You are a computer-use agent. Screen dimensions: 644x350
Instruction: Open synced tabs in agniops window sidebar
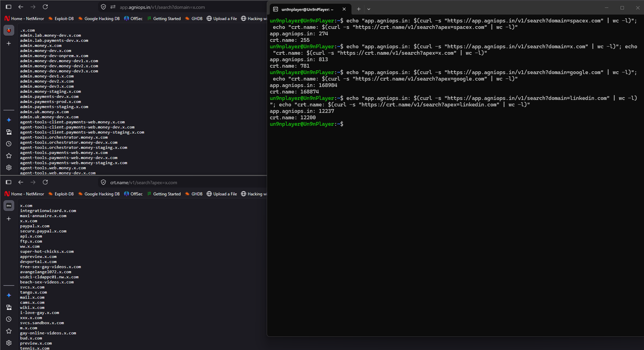click(x=9, y=132)
